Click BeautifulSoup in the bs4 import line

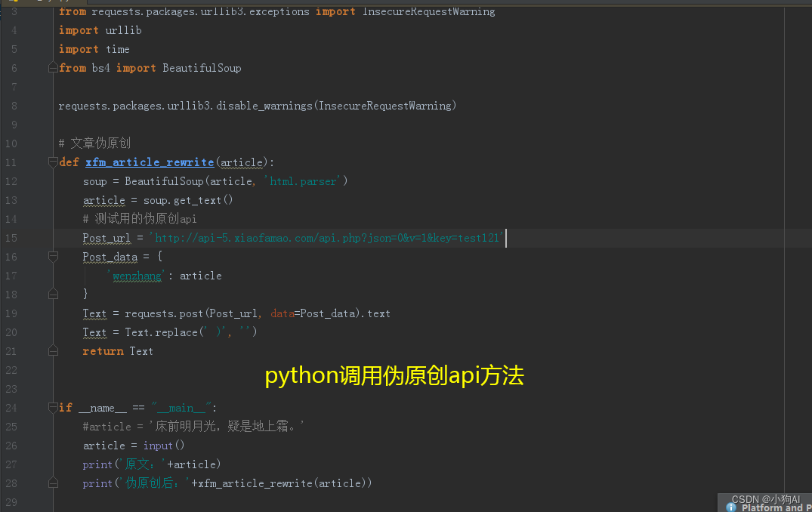[x=202, y=68]
